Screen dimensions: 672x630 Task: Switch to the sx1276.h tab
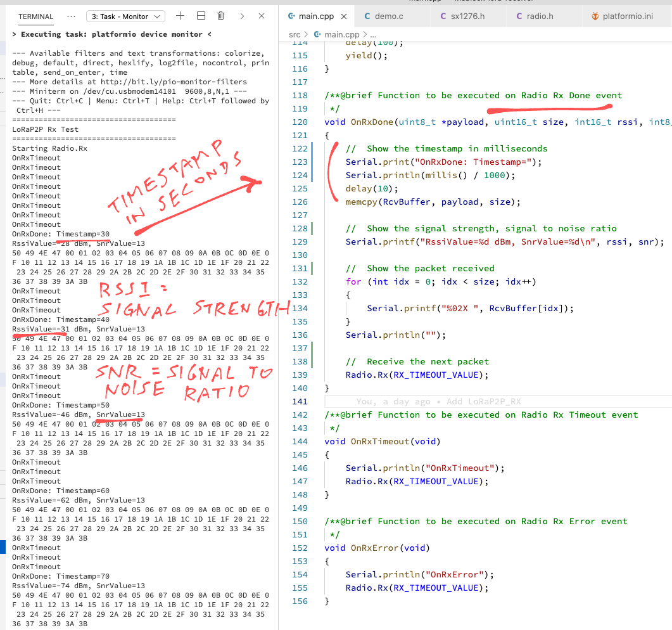coord(469,16)
